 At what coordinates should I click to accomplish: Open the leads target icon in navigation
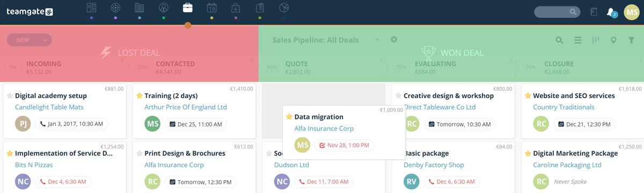(115, 8)
